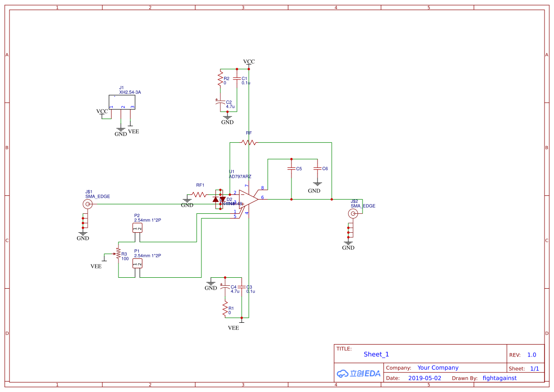Click the 'Sheet_1' title text
Screen dimensions: 554x392
pos(376,354)
